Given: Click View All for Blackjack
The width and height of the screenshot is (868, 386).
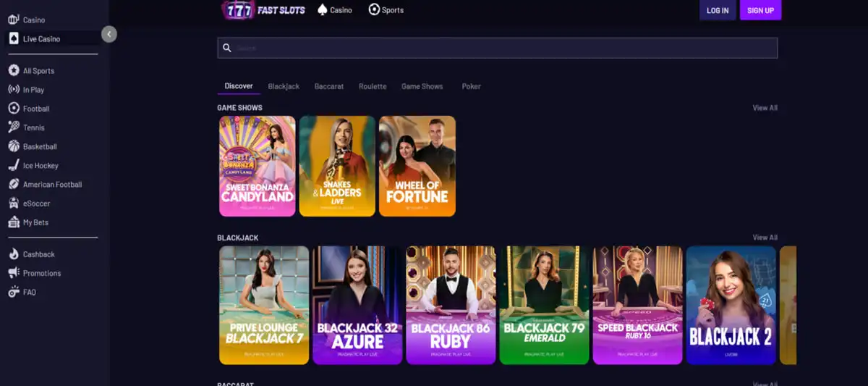Looking at the screenshot, I should [x=765, y=238].
